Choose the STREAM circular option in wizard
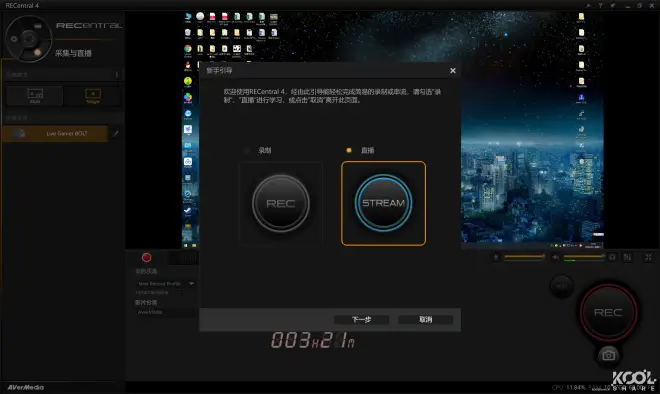The height and width of the screenshot is (394, 660). [383, 203]
